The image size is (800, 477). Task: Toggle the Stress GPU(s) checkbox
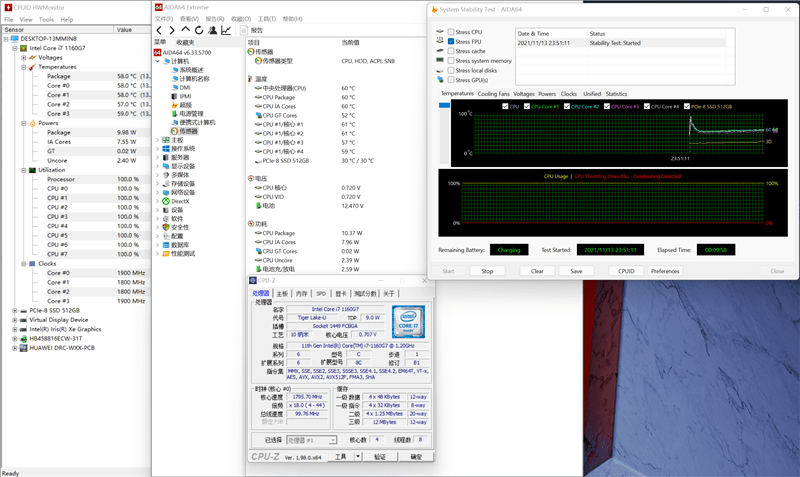[x=449, y=79]
